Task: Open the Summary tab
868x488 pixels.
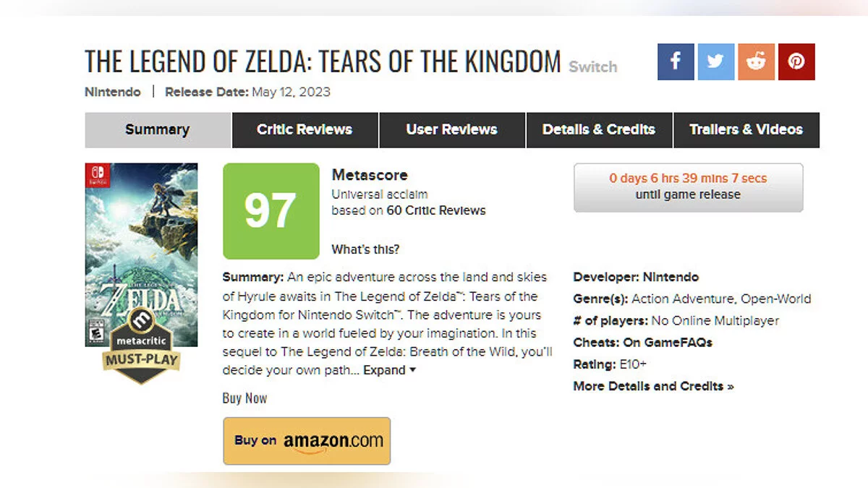Action: point(158,130)
